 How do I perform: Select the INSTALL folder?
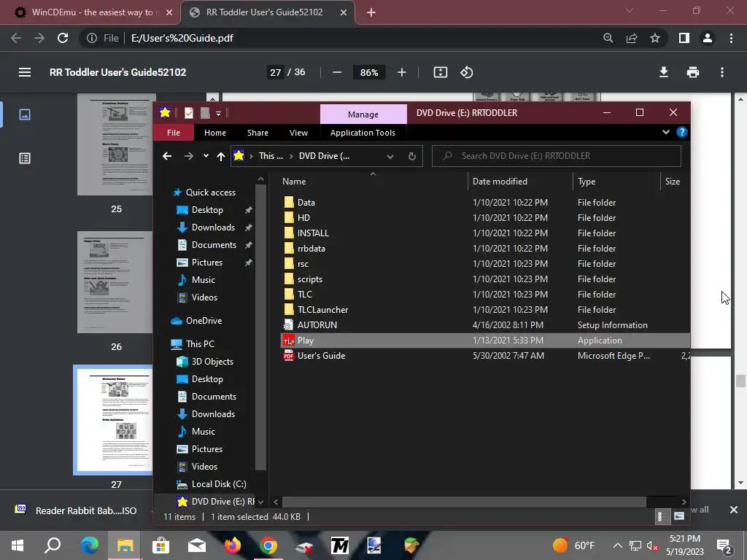pyautogui.click(x=485, y=233)
